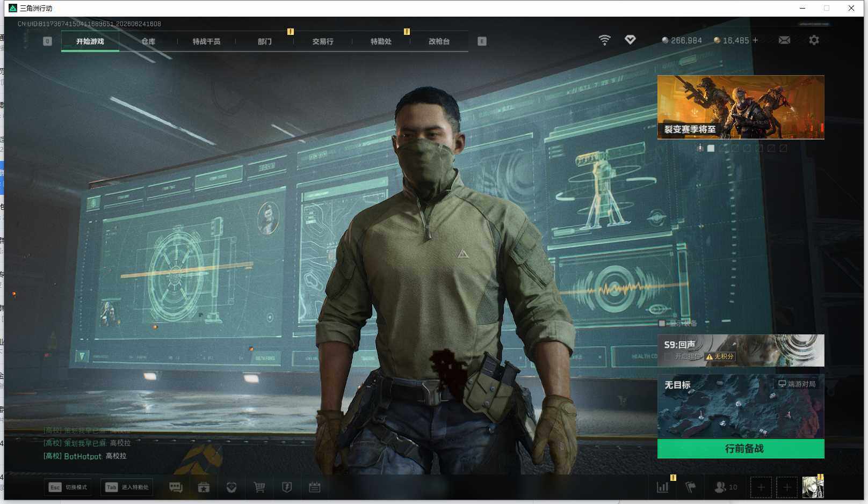The image size is (868, 504).
Task: Click the Esc 切换模式 button
Action: (x=68, y=487)
